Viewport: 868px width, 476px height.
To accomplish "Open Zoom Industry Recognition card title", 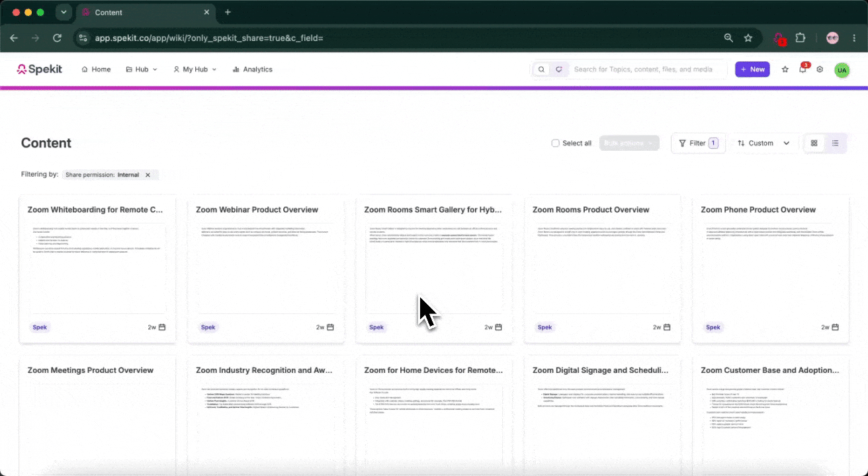I will point(264,370).
